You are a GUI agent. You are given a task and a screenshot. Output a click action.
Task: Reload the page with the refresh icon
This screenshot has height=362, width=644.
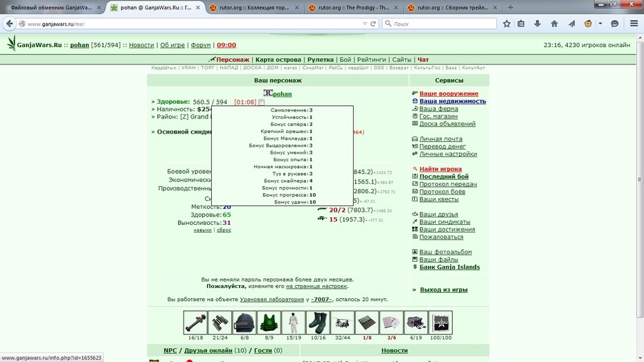(x=373, y=24)
